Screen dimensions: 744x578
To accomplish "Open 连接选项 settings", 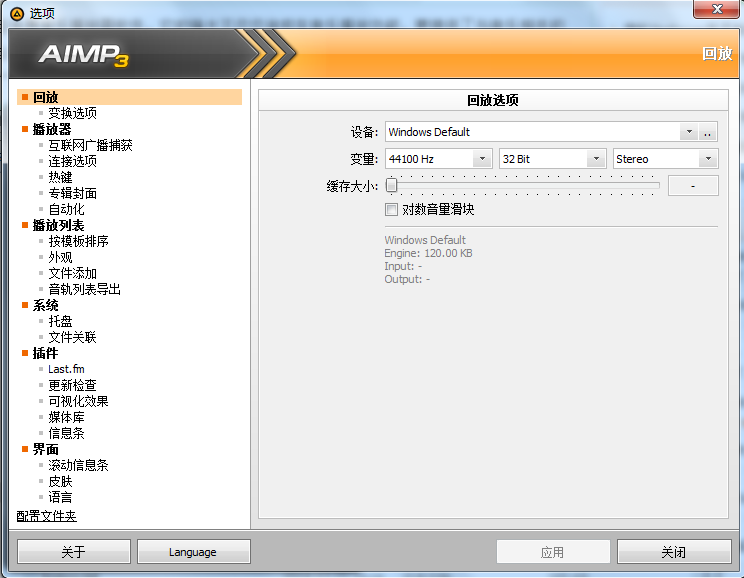I will [73, 161].
